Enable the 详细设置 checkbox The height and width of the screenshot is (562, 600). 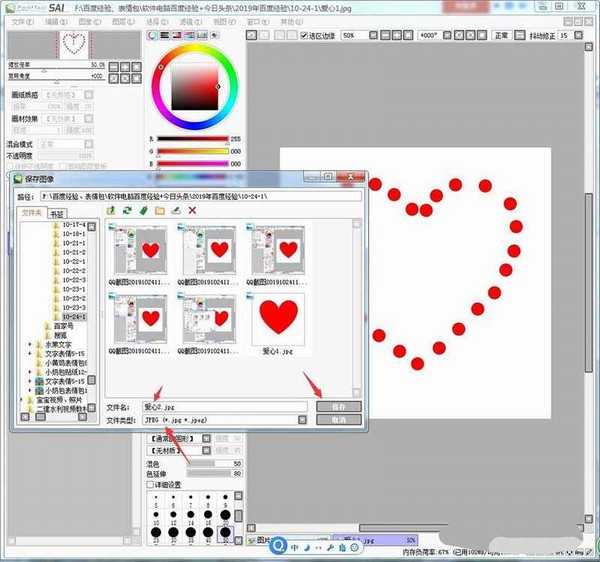pos(151,485)
